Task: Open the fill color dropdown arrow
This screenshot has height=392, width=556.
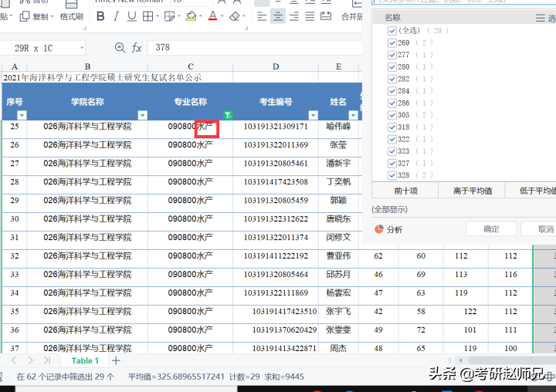Action: tap(200, 16)
